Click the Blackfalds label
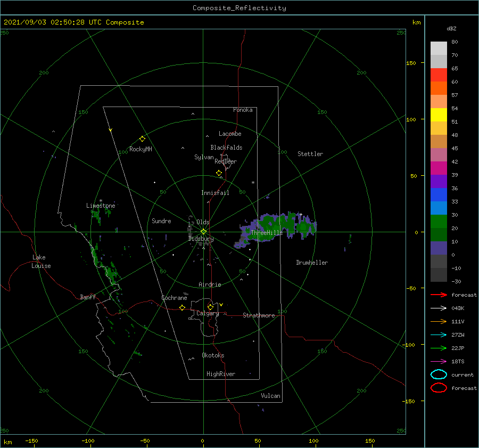The height and width of the screenshot is (448, 479). coord(226,148)
